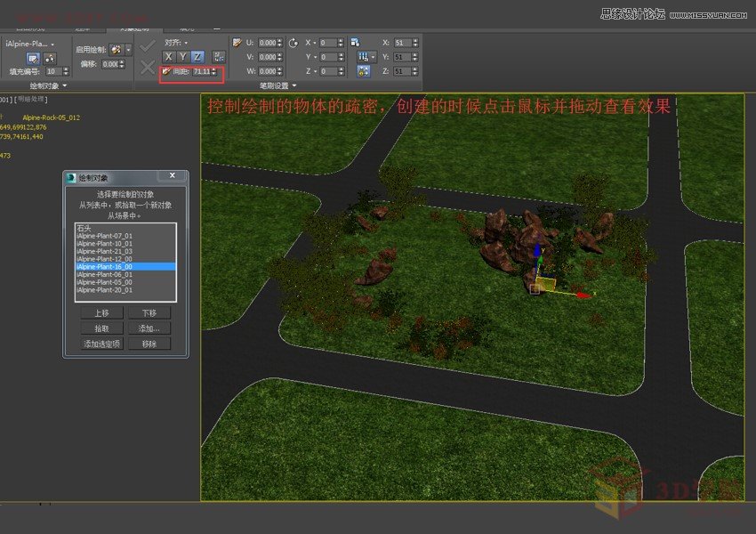
Task: Click the 移除 remove button
Action: 148,343
